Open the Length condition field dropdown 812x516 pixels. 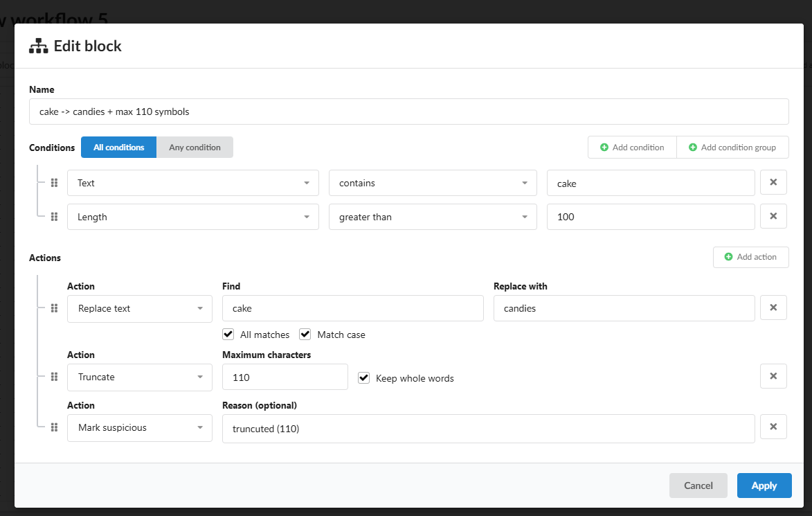click(193, 217)
